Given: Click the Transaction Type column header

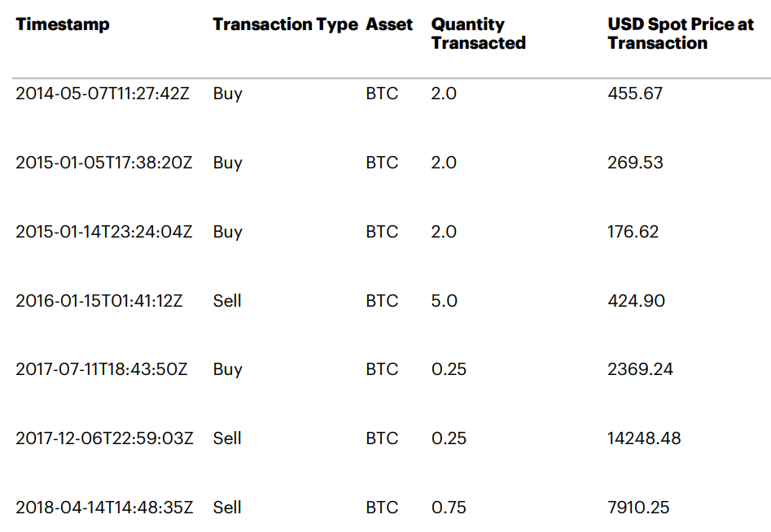Looking at the screenshot, I should [x=285, y=24].
